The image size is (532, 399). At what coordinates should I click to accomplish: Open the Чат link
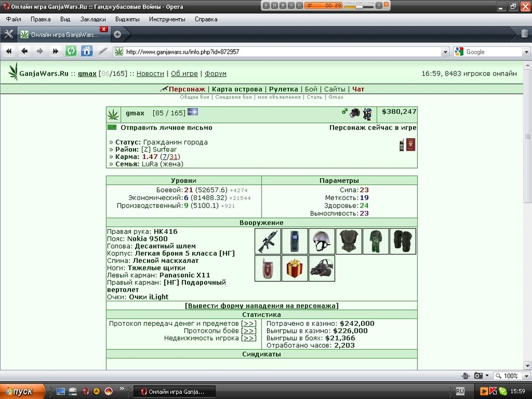pyautogui.click(x=358, y=89)
